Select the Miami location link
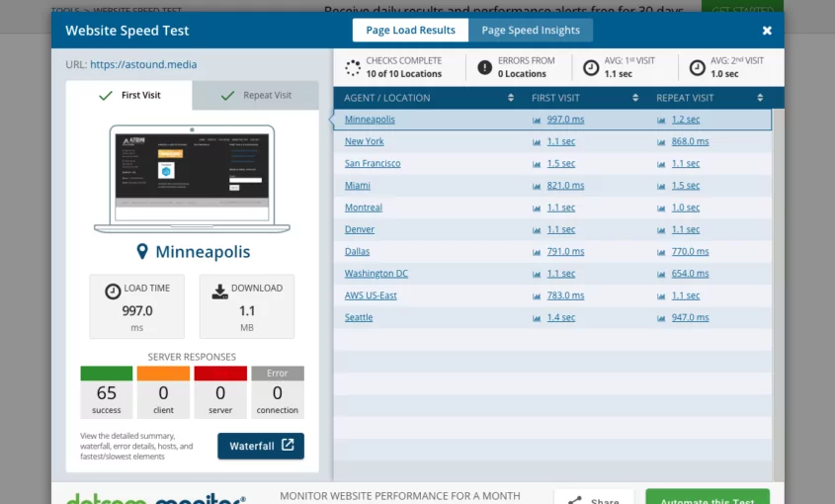The width and height of the screenshot is (835, 504). tap(358, 186)
